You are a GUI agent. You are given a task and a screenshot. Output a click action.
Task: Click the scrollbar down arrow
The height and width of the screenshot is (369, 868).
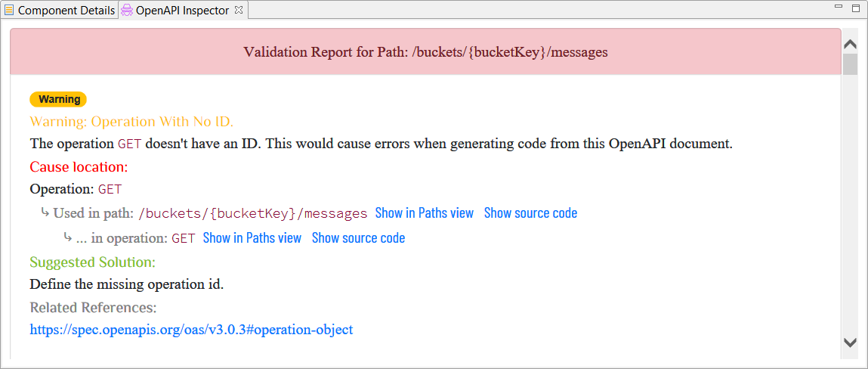pyautogui.click(x=850, y=343)
